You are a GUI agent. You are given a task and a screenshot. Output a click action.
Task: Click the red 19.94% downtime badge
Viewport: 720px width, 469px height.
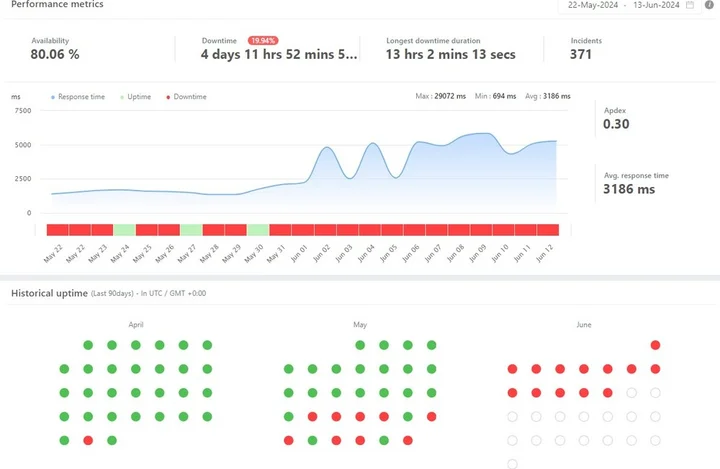click(263, 40)
